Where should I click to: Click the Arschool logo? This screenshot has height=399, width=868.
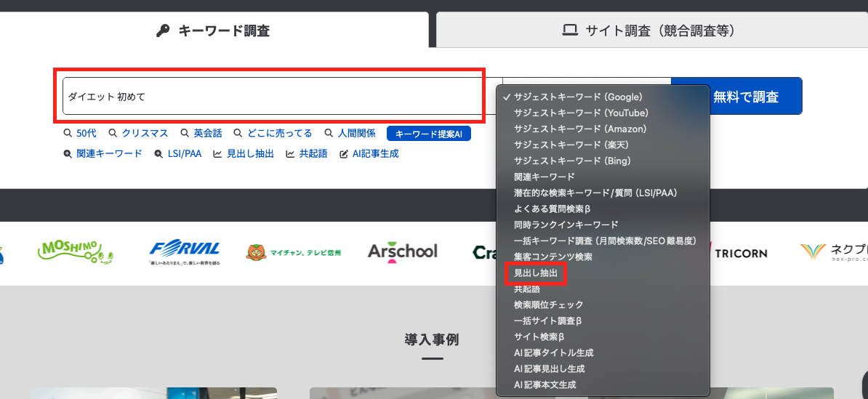(403, 252)
